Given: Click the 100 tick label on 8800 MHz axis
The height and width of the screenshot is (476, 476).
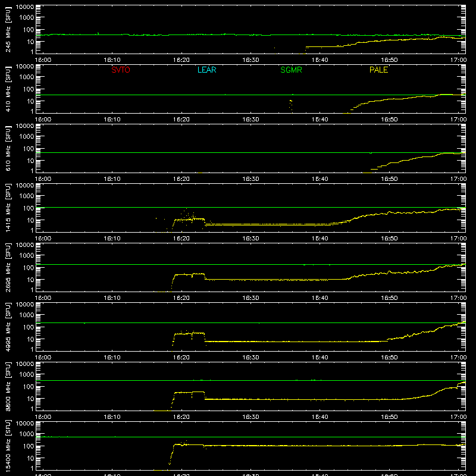Looking at the screenshot, I should point(29,387).
